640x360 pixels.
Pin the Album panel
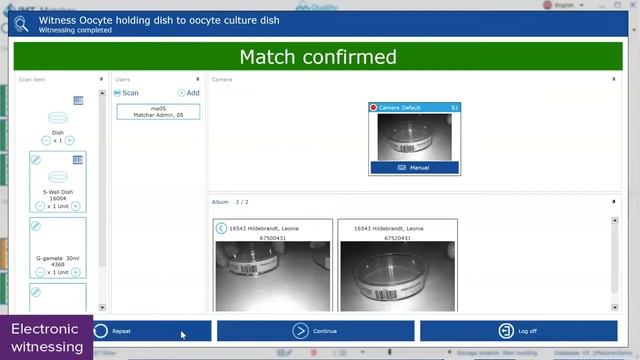click(x=613, y=202)
